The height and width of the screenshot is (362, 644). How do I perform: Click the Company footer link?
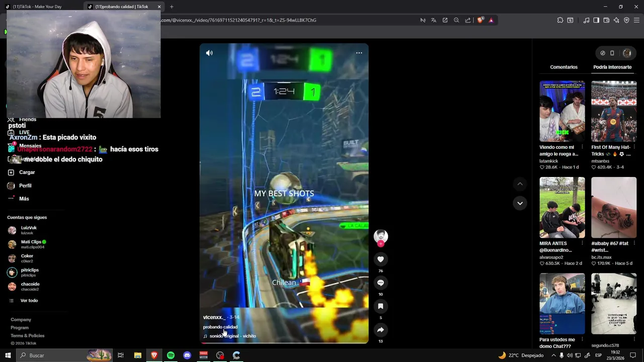pyautogui.click(x=21, y=320)
